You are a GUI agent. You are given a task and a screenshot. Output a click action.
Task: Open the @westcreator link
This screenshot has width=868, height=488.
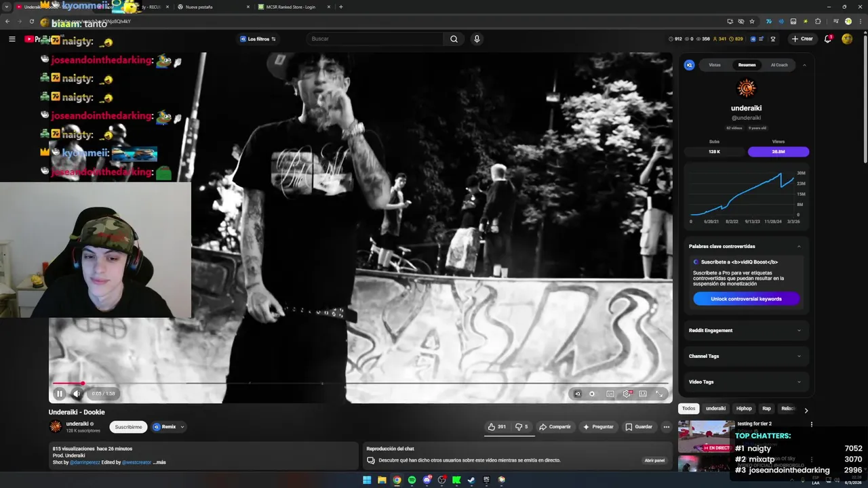pyautogui.click(x=136, y=462)
